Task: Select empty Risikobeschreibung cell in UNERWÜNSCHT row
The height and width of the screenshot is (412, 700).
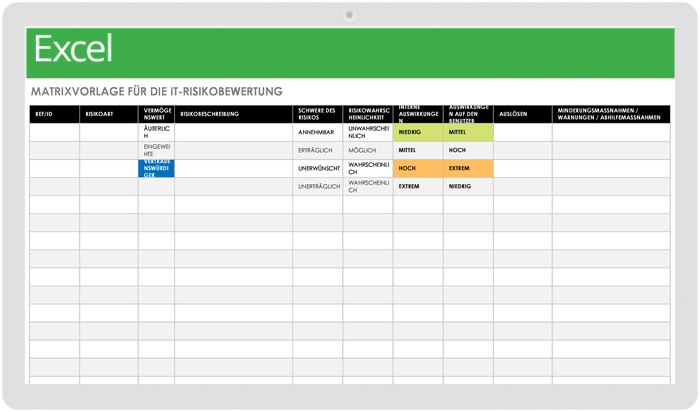Action: (233, 169)
